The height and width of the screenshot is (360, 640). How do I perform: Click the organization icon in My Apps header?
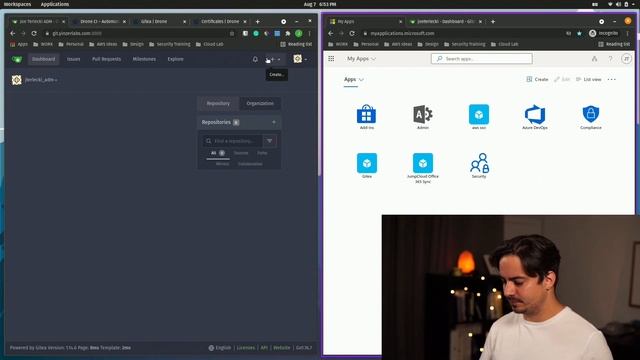coord(594,59)
